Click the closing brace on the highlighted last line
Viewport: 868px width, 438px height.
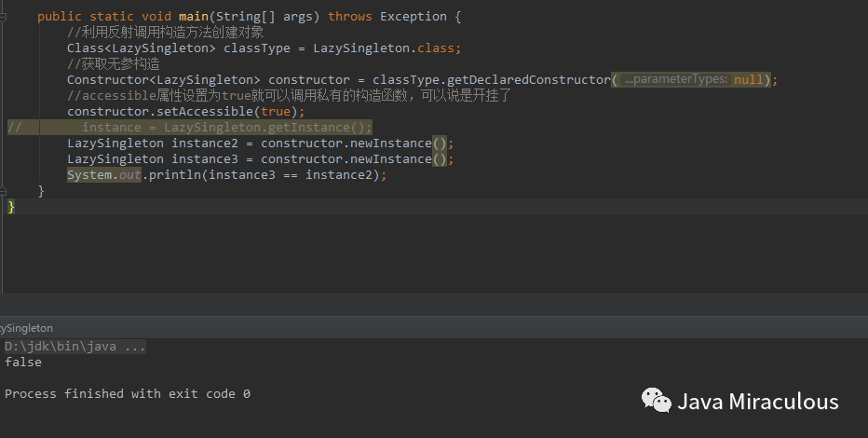pyautogui.click(x=11, y=207)
